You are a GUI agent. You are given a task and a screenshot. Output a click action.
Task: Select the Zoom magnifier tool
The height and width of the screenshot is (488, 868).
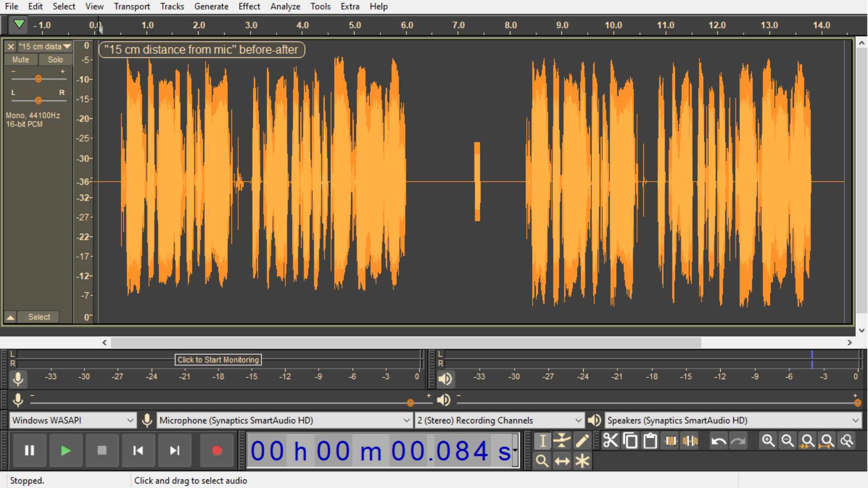(542, 461)
